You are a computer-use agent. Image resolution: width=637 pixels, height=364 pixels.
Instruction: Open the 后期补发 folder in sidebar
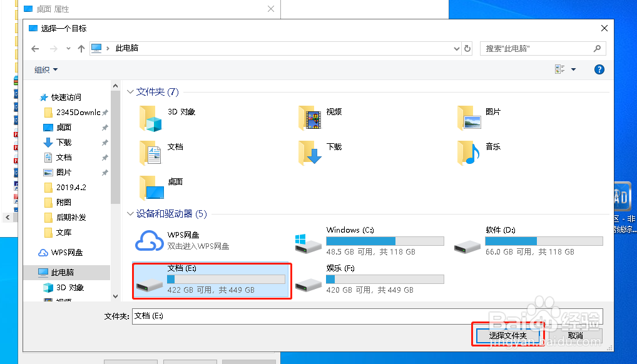(x=71, y=218)
